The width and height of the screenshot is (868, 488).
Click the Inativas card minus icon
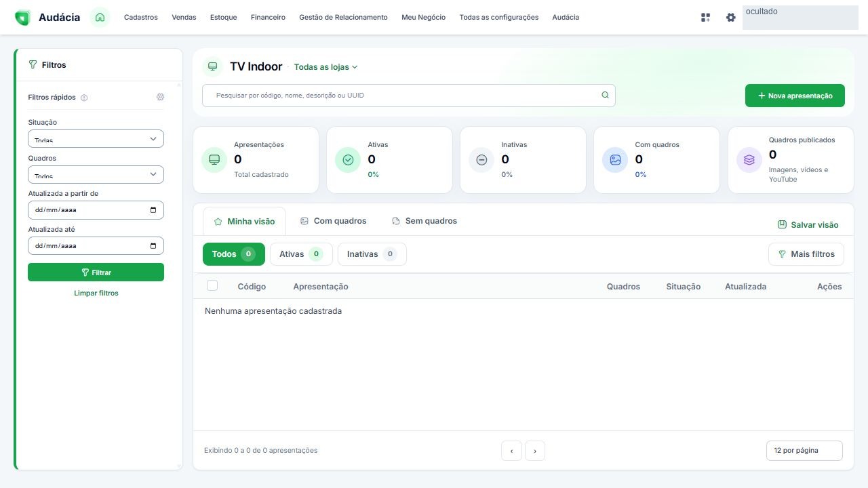click(481, 160)
